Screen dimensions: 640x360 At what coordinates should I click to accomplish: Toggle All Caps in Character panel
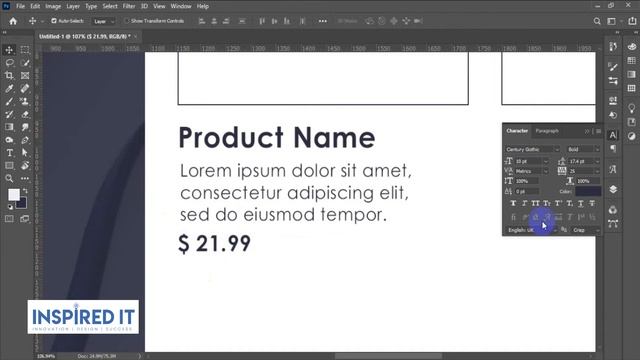tap(536, 203)
